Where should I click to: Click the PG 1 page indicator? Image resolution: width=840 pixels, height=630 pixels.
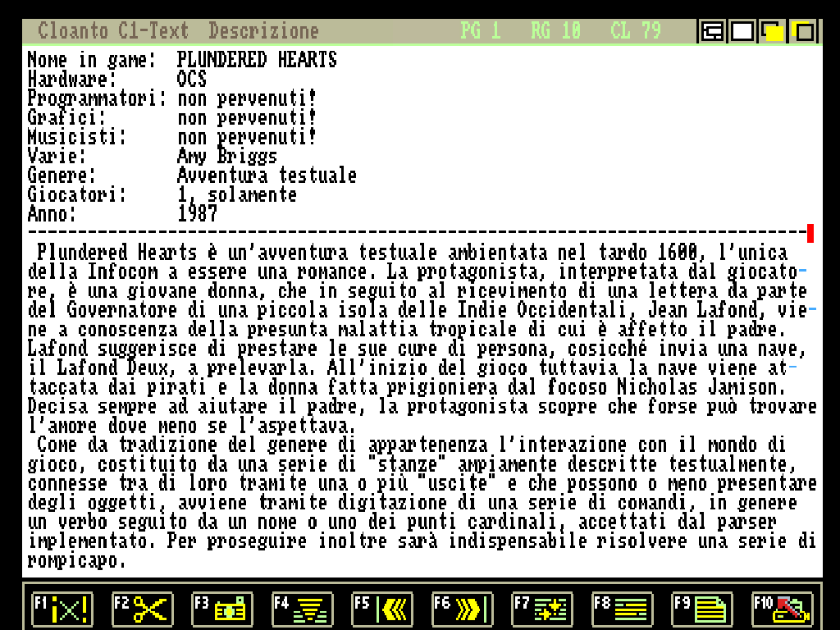click(480, 32)
